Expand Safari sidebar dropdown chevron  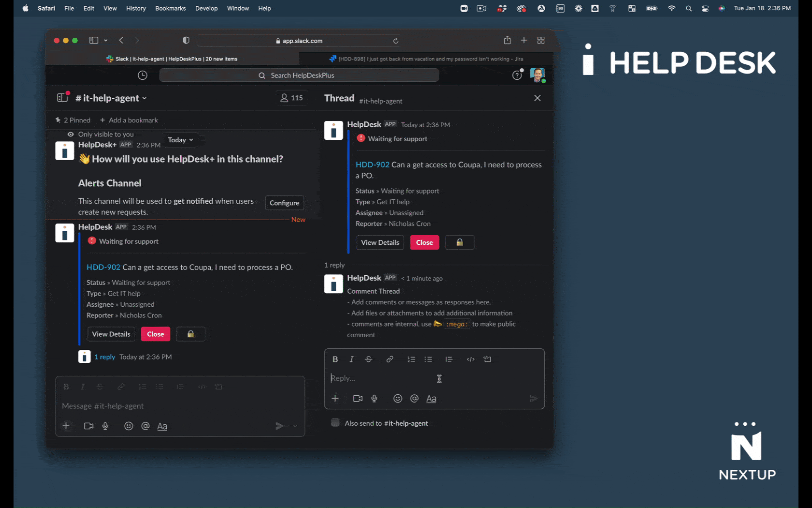(x=105, y=41)
